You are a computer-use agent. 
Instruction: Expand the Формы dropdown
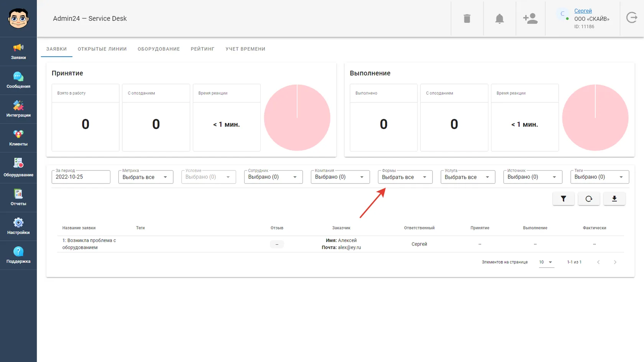405,177
